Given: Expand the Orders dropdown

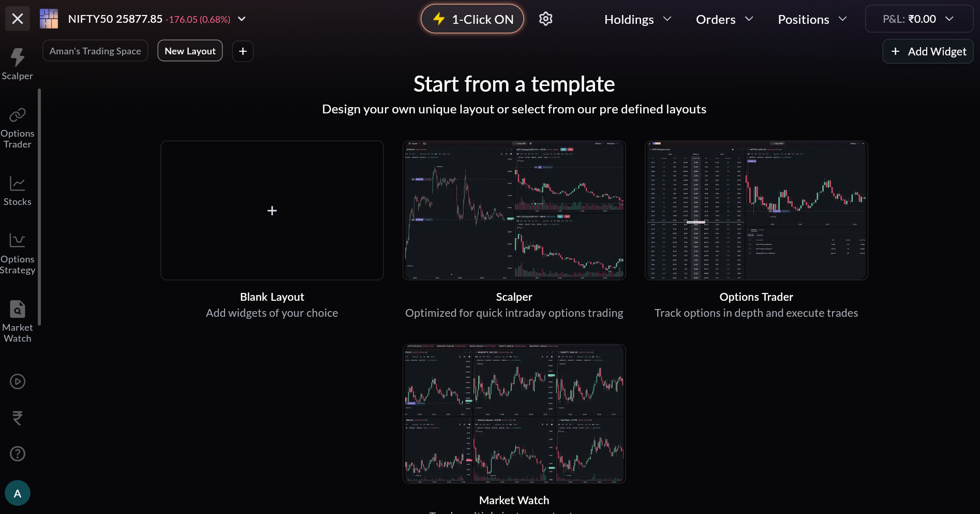Looking at the screenshot, I should coord(724,19).
